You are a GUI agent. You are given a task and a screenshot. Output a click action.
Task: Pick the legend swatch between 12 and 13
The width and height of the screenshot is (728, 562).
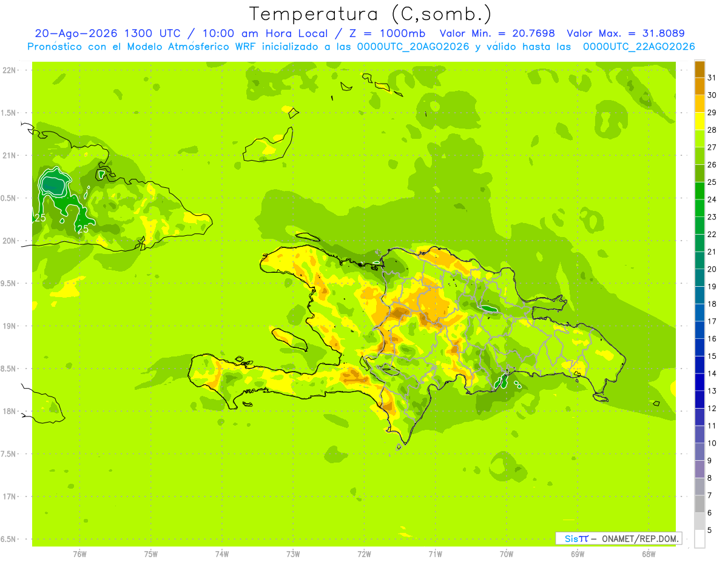tap(699, 400)
